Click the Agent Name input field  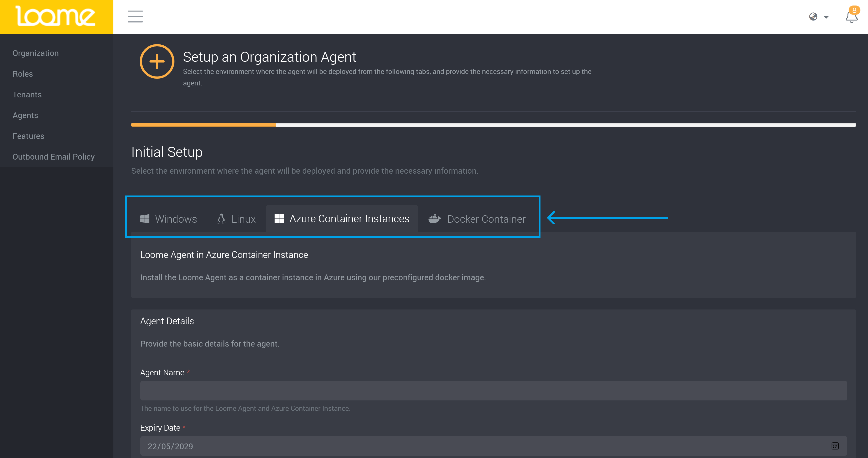coord(494,390)
